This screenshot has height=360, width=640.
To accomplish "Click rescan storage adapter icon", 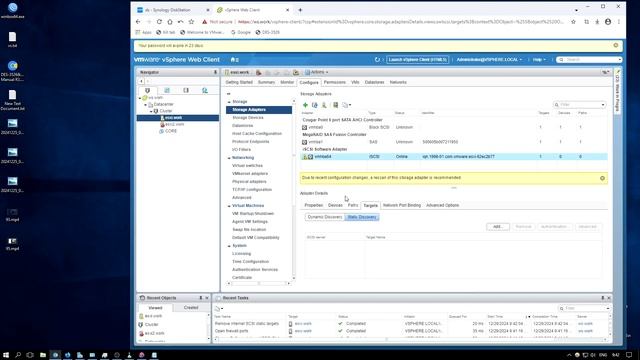I will (x=324, y=105).
